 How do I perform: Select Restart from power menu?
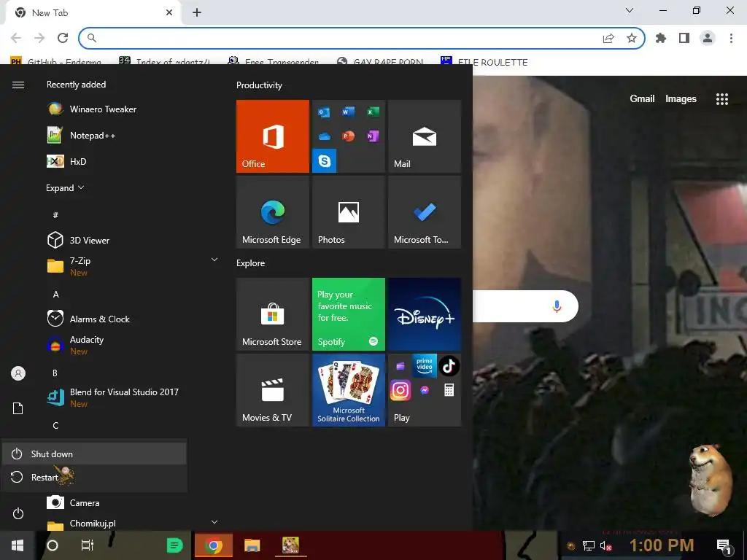[94, 477]
